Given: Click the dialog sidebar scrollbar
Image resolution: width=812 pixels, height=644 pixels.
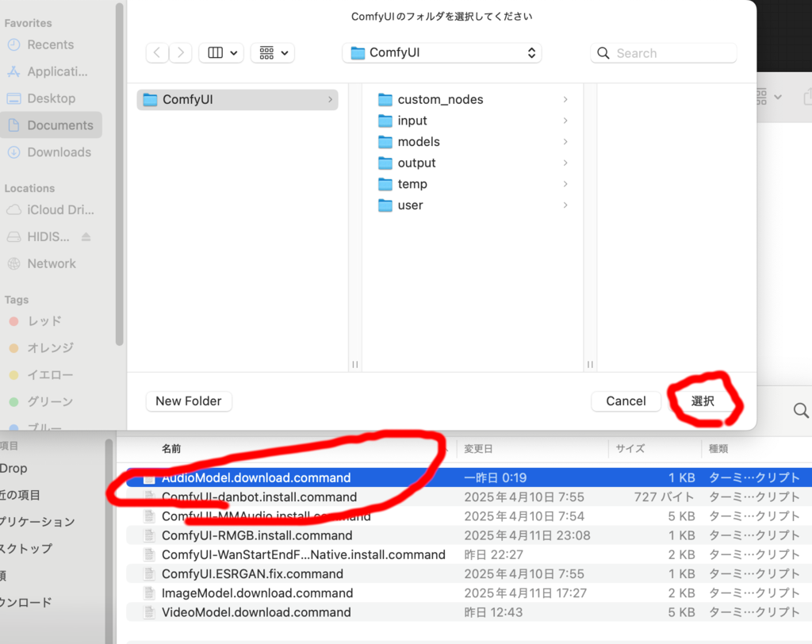Looking at the screenshot, I should coord(120,174).
